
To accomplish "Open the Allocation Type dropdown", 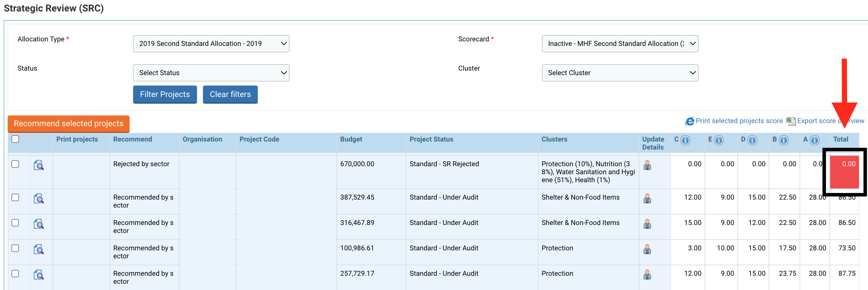I will pos(211,43).
